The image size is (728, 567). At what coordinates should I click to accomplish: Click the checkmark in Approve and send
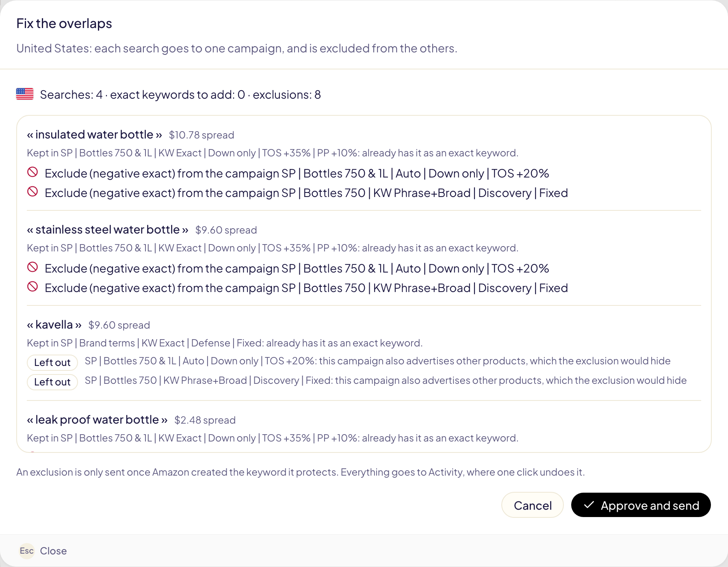(x=589, y=505)
